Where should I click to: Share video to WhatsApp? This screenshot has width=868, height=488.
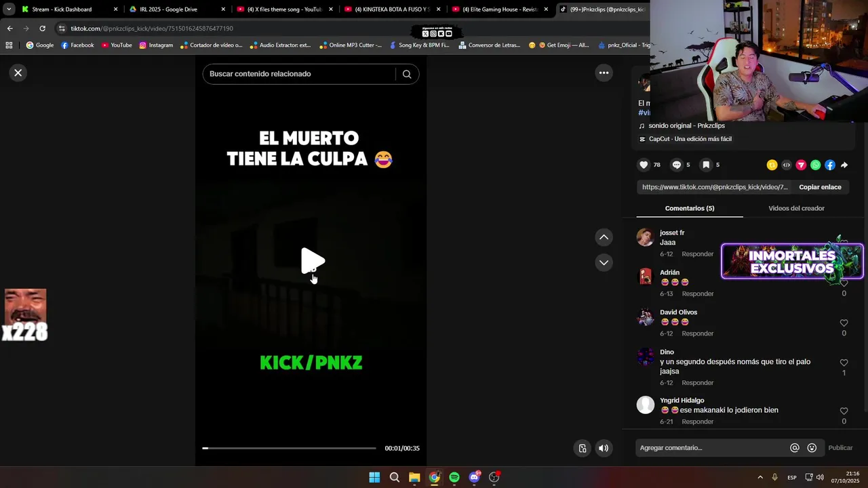coord(815,165)
